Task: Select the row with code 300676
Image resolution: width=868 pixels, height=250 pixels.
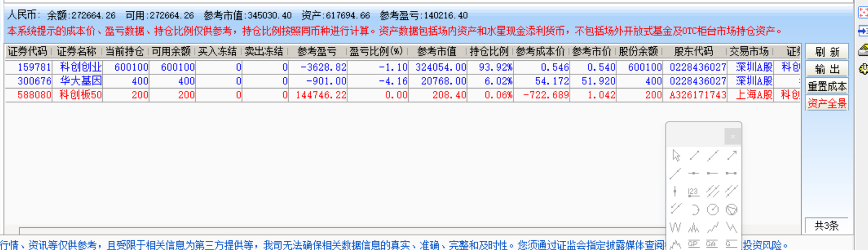Action: [x=402, y=80]
